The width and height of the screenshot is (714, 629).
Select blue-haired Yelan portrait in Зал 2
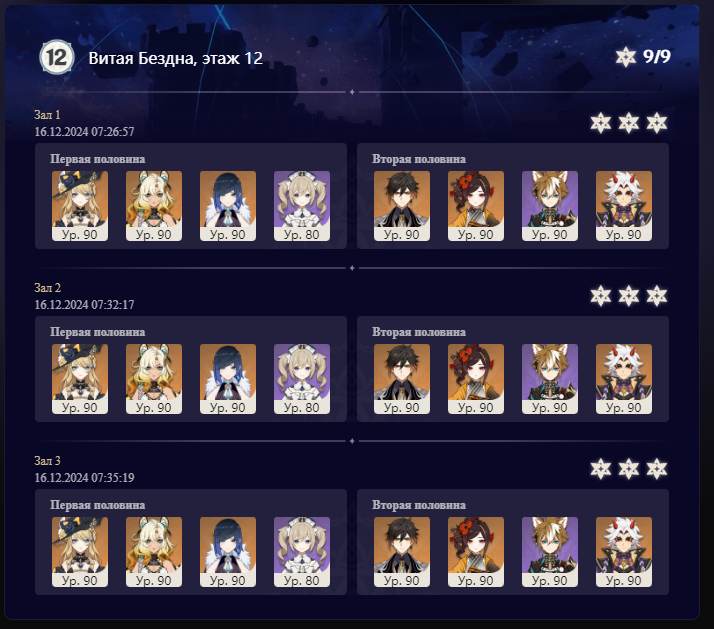(228, 379)
